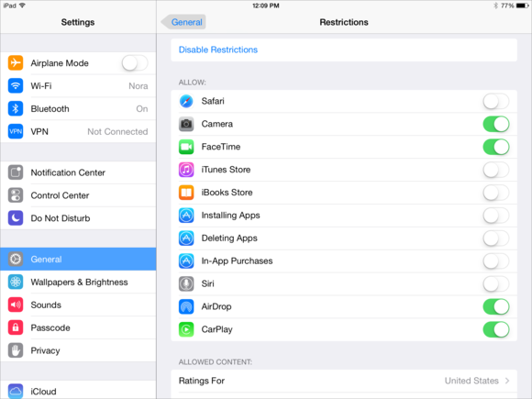
Task: Turn off the CarPlay switch
Action: 496,329
